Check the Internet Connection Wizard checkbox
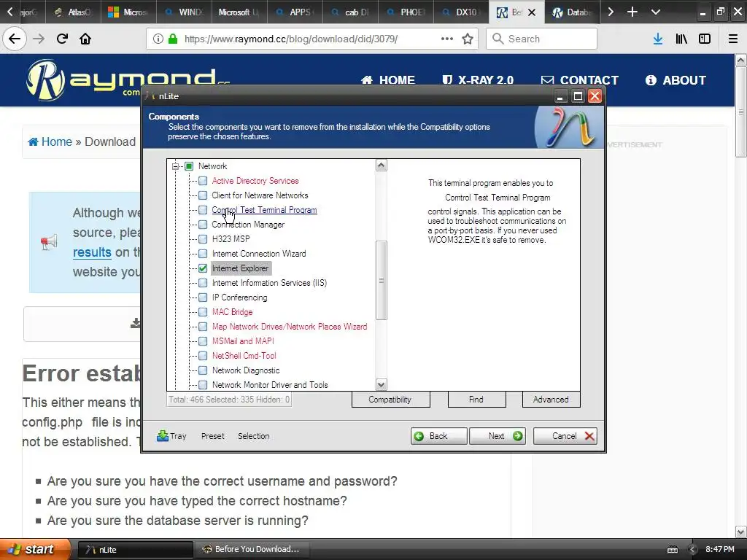 pyautogui.click(x=203, y=254)
